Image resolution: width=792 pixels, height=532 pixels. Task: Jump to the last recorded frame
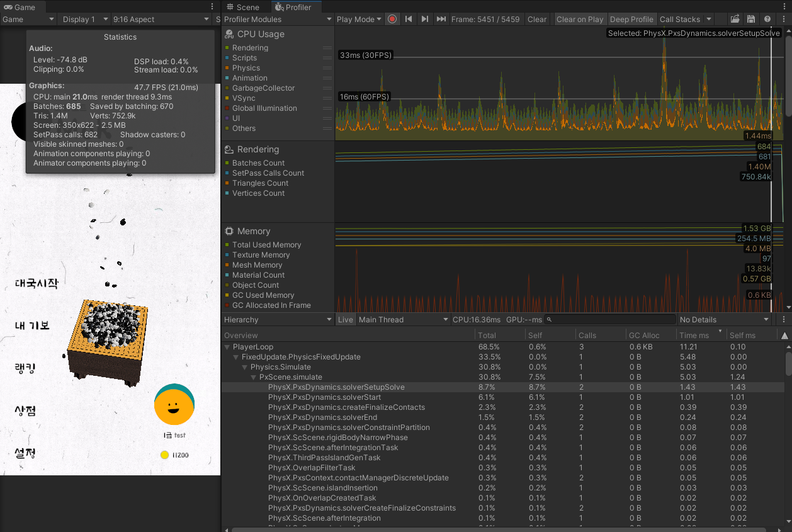pyautogui.click(x=441, y=19)
